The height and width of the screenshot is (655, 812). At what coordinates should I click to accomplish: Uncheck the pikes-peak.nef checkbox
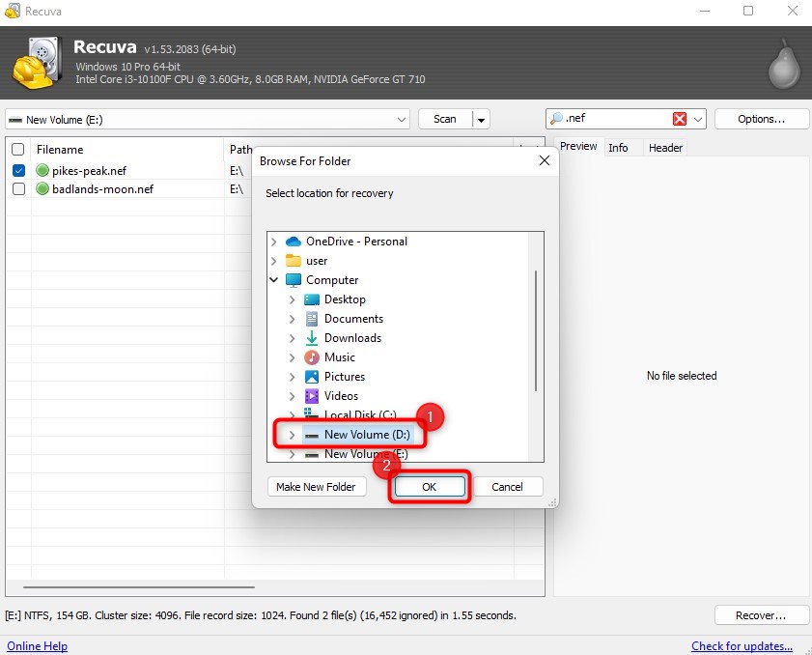point(18,170)
